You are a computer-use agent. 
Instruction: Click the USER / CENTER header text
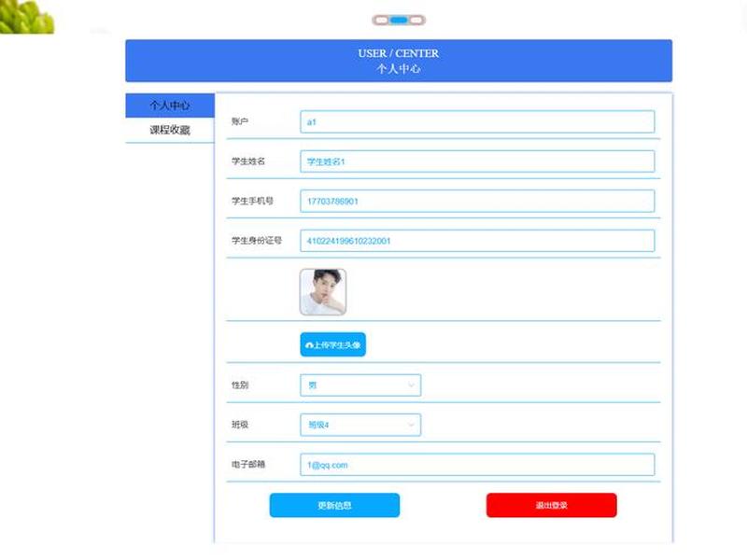click(399, 53)
